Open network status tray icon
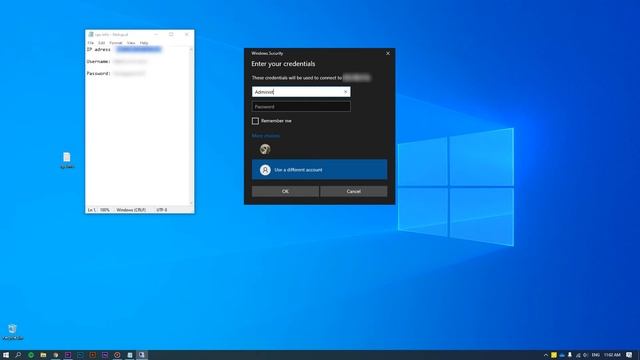Image resolution: width=640 pixels, height=360 pixels. [578, 355]
